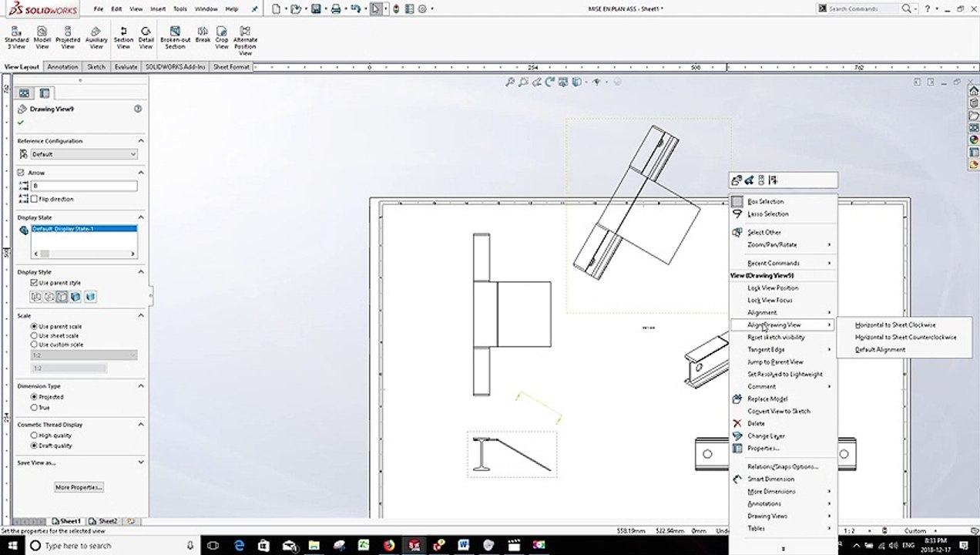The width and height of the screenshot is (980, 555).
Task: Click the More Properties button
Action: (x=79, y=487)
